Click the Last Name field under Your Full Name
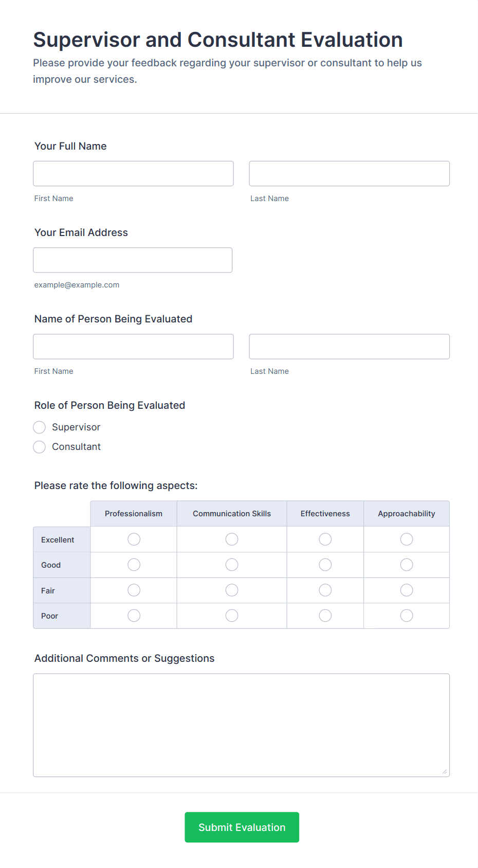 pyautogui.click(x=349, y=173)
